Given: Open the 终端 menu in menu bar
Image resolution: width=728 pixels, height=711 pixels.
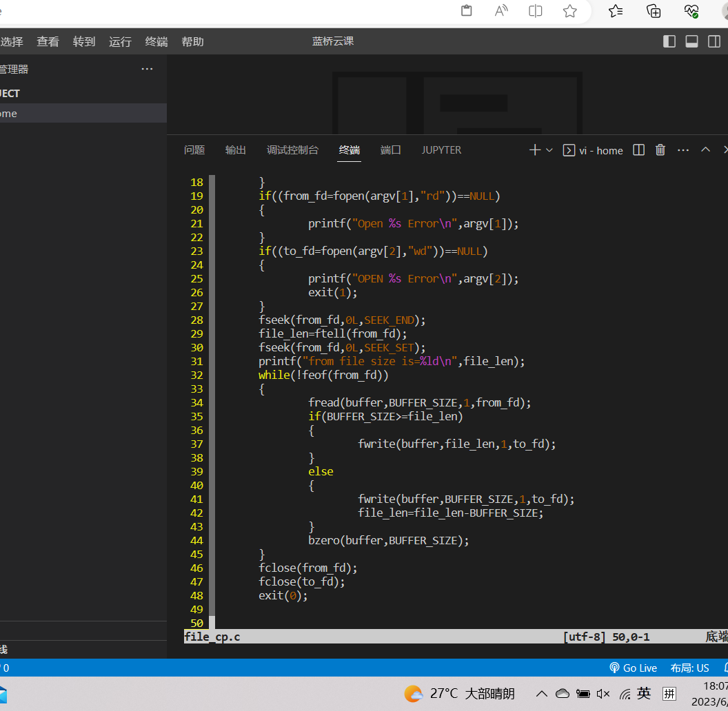Looking at the screenshot, I should coord(156,42).
